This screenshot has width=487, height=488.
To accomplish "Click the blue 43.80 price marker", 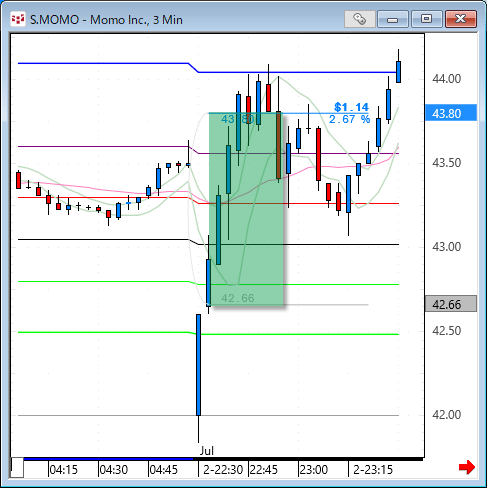I will tap(451, 113).
